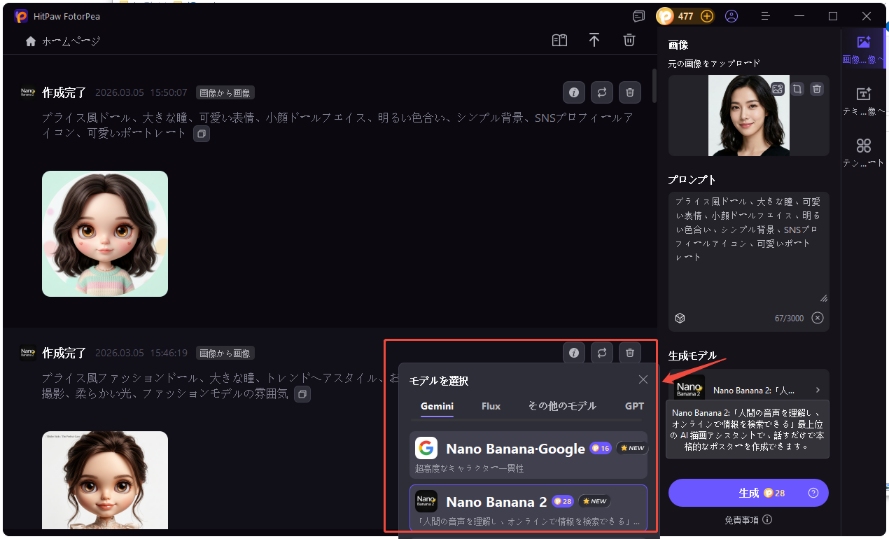The height and width of the screenshot is (539, 889).
Task: Click the scroll-to-top arrow icon in toolbar
Action: coord(594,40)
